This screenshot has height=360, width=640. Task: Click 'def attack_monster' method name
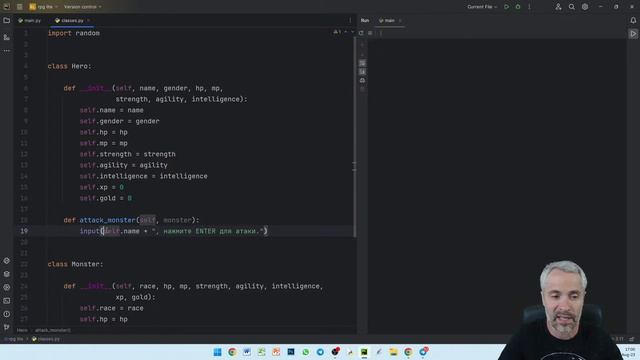point(107,220)
